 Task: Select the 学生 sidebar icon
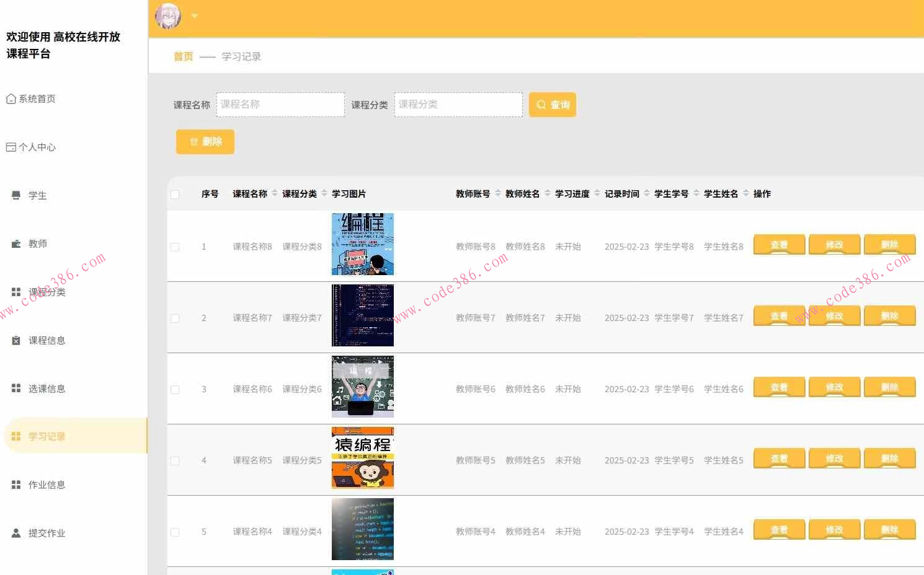point(16,195)
